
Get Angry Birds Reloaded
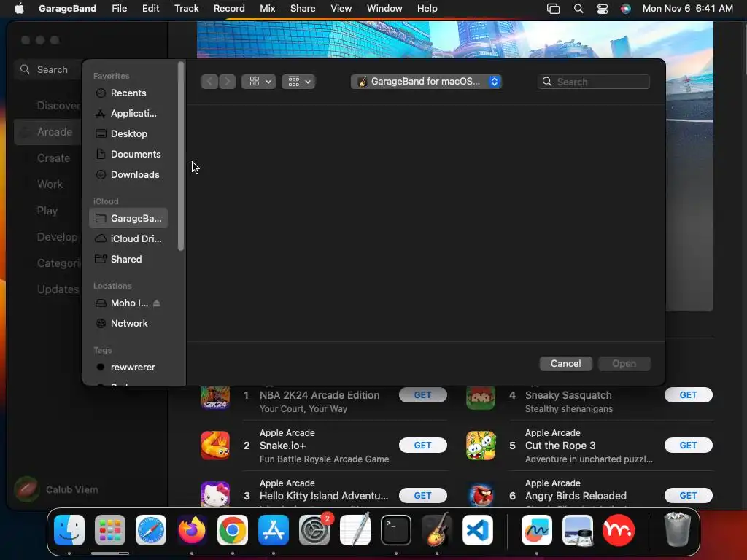point(688,496)
